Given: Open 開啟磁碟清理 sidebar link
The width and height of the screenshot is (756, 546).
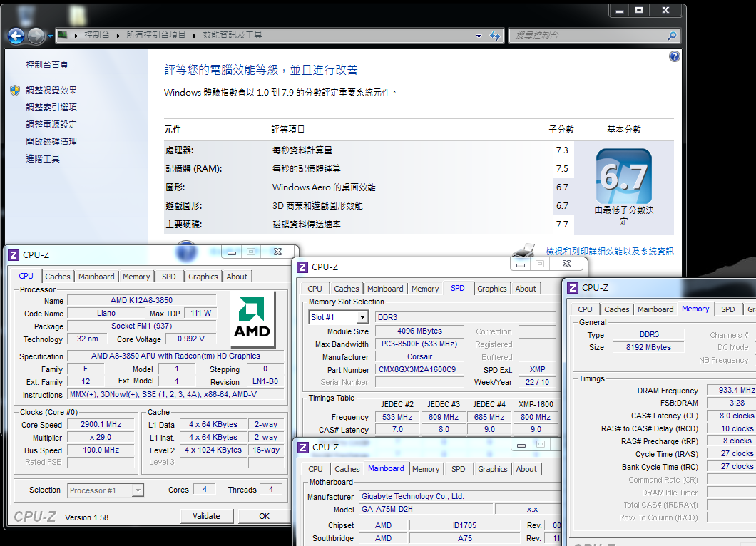Looking at the screenshot, I should (51, 142).
